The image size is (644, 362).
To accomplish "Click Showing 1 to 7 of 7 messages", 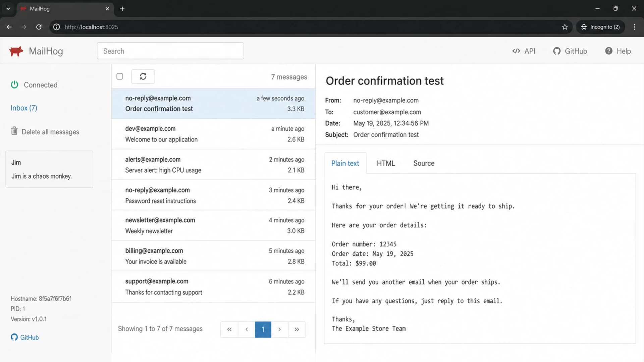I will pyautogui.click(x=160, y=329).
